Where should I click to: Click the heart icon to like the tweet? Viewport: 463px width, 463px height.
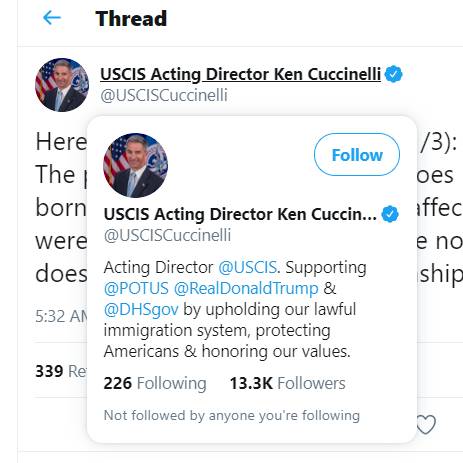coord(427,424)
